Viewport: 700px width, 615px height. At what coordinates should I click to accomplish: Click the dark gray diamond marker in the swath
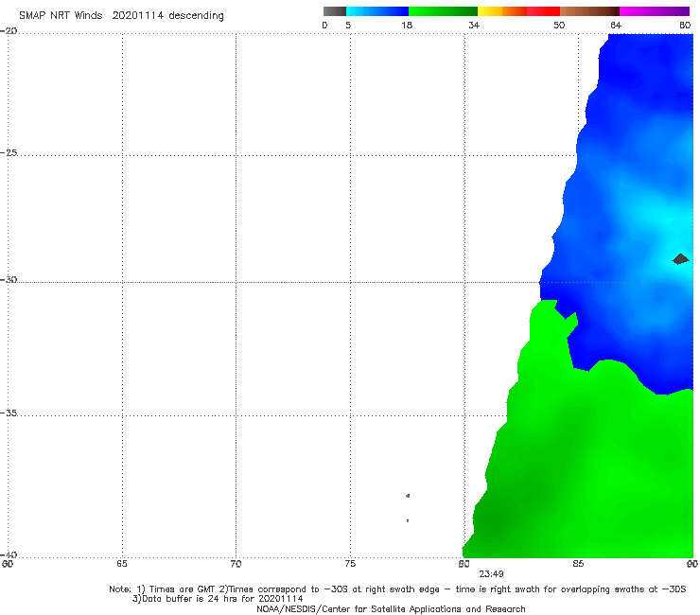point(680,259)
